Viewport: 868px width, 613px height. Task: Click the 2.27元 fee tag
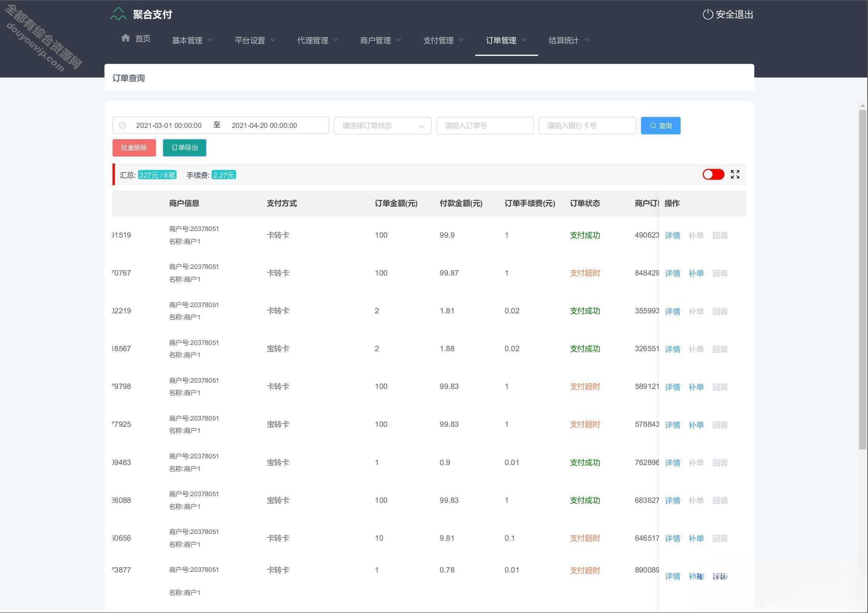tap(223, 175)
